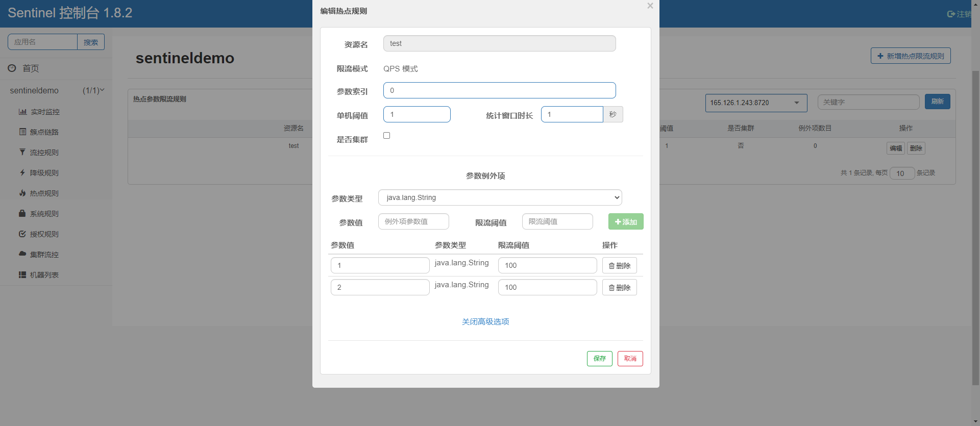980x426 pixels.
Task: Click the clock icon beside 首页
Action: pos(12,68)
